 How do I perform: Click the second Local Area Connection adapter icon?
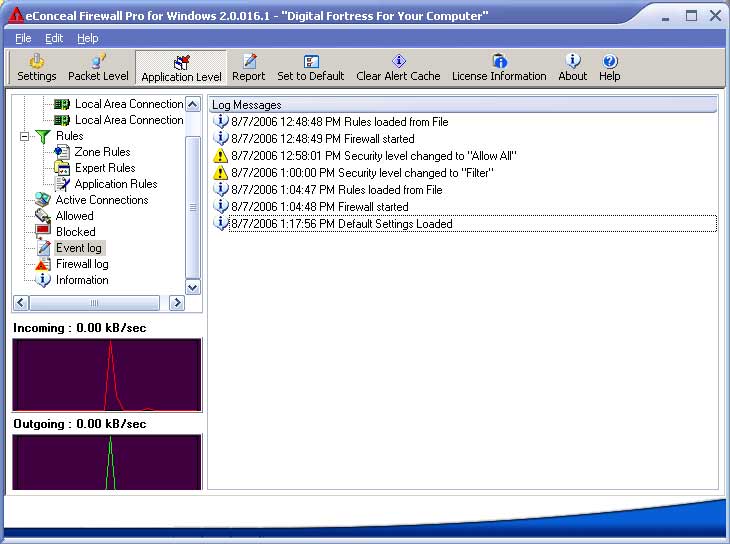(x=62, y=120)
